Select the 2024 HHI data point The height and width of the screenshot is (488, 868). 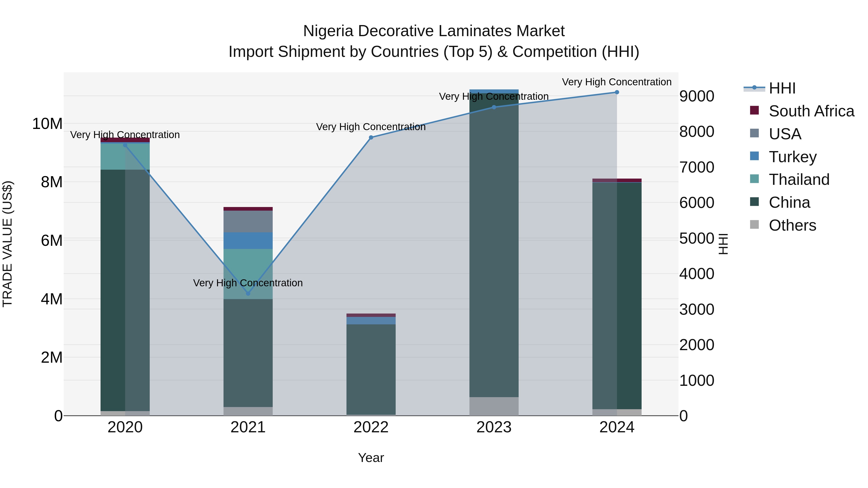[x=617, y=92]
